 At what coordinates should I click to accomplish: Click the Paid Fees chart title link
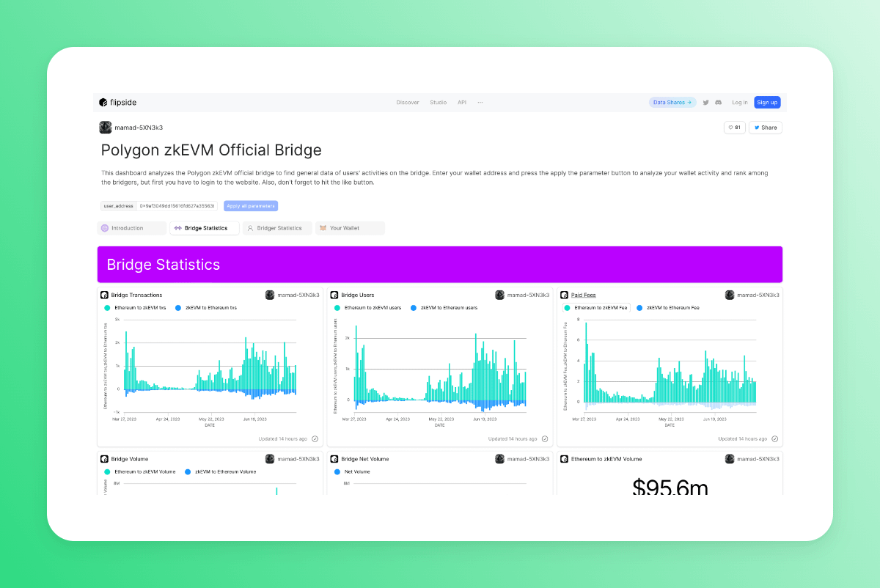point(583,295)
